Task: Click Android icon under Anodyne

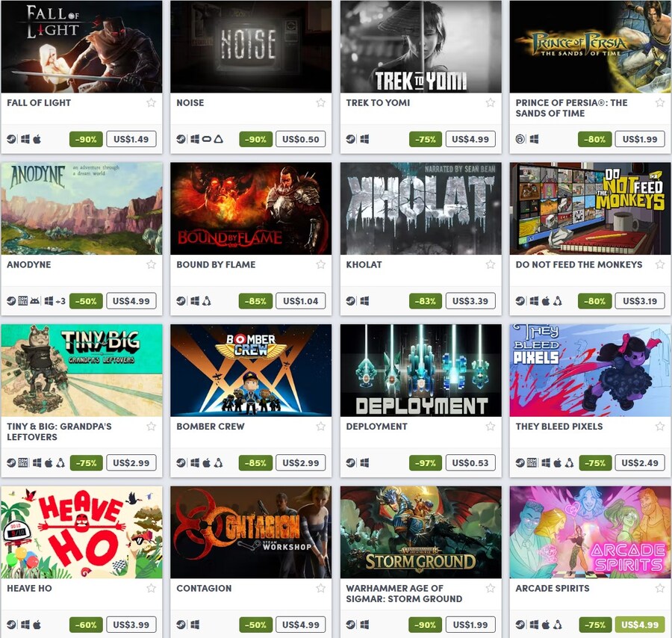Action: 35,301
